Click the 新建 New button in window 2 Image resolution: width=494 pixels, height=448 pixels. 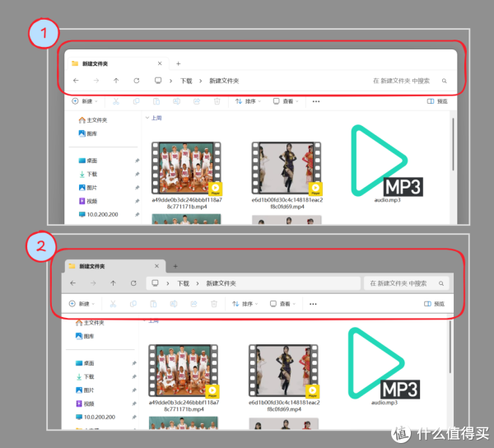click(82, 304)
